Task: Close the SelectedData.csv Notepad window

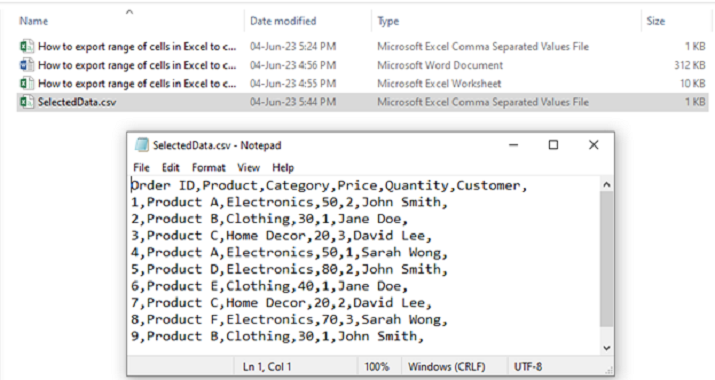Action: click(593, 145)
